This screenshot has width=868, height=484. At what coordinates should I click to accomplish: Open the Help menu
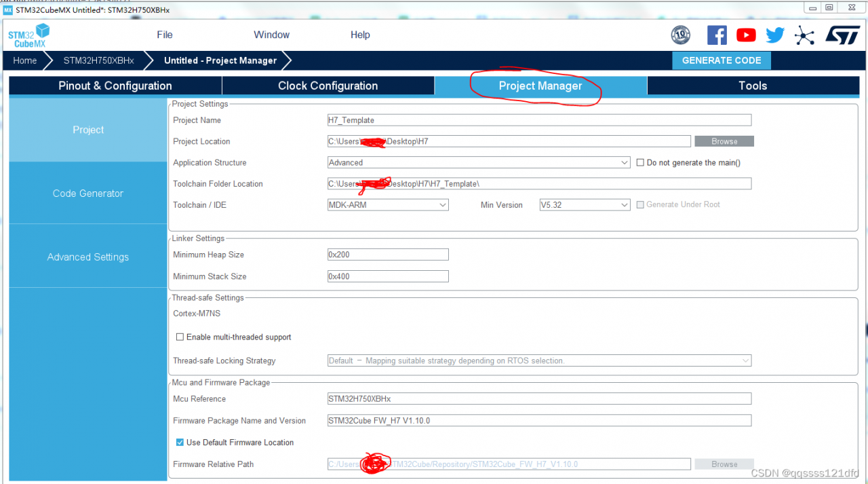click(360, 35)
